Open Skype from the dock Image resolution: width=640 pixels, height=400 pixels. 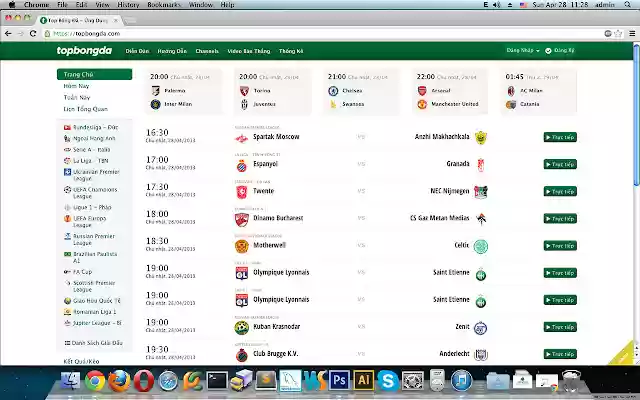[388, 381]
